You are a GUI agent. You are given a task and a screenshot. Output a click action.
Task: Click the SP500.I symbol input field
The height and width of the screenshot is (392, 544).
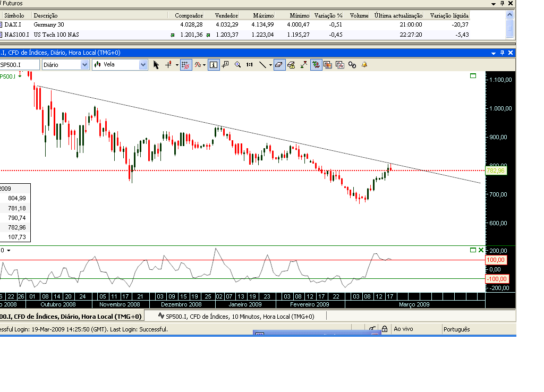pos(19,65)
